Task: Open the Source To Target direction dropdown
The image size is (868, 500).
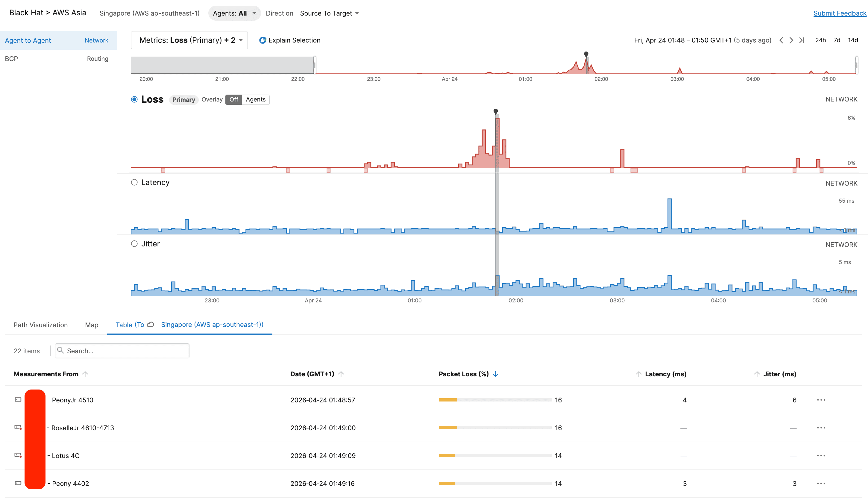Action: click(330, 13)
